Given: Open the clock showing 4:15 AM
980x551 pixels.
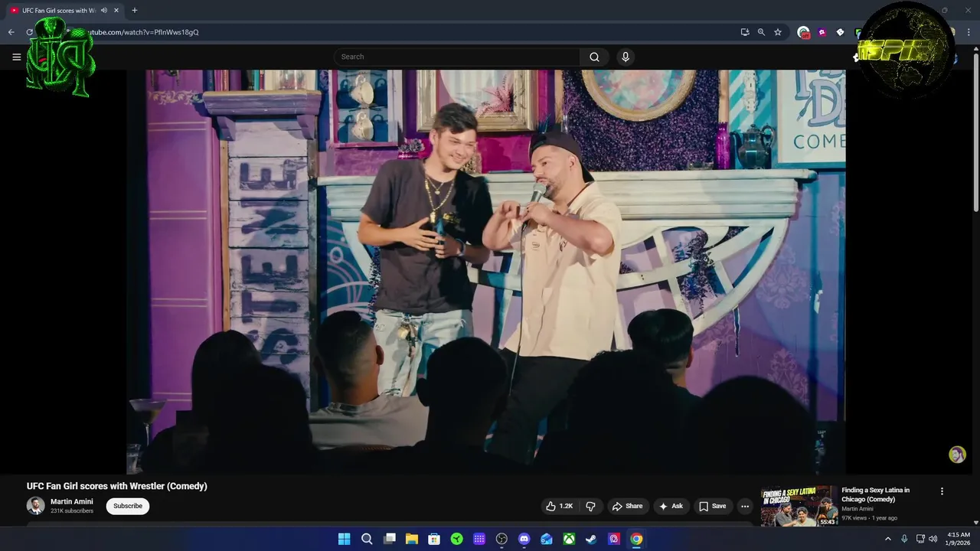Looking at the screenshot, I should point(959,539).
